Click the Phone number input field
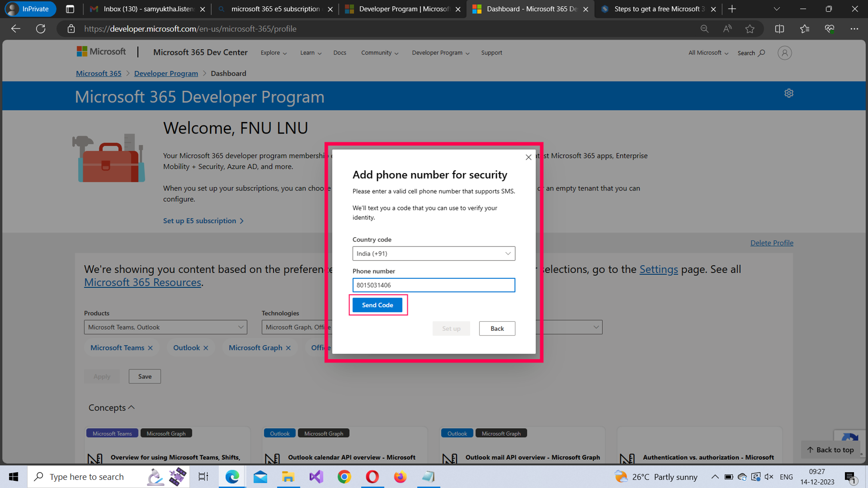Image resolution: width=868 pixels, height=488 pixels. point(434,285)
